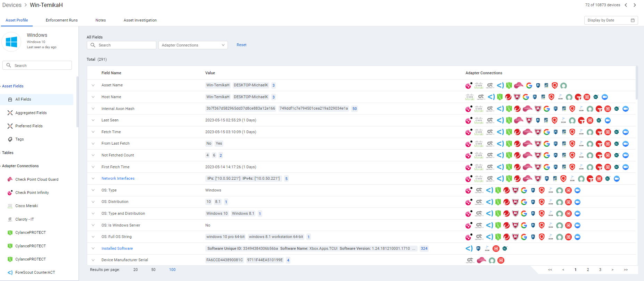Image resolution: width=644 pixels, height=281 pixels.
Task: Go to the previous device using the left arrow
Action: 626,5
